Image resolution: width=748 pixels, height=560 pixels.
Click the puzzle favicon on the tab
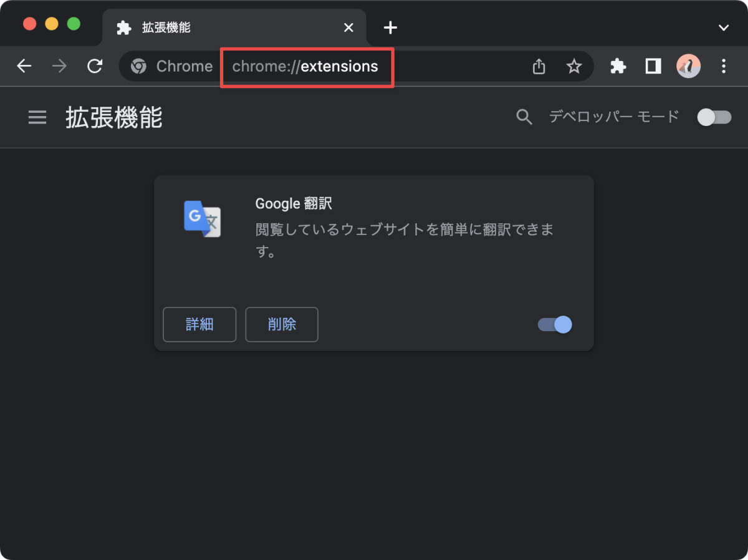coord(124,27)
